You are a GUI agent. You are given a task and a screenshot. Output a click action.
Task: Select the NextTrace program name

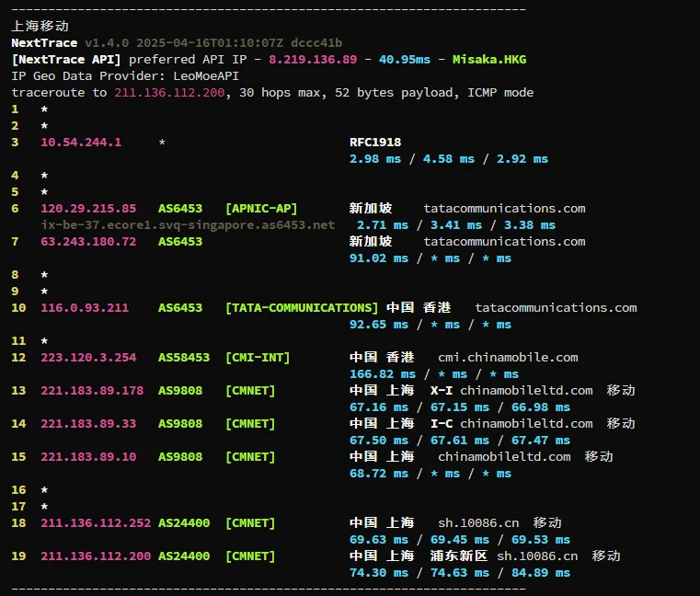44,43
